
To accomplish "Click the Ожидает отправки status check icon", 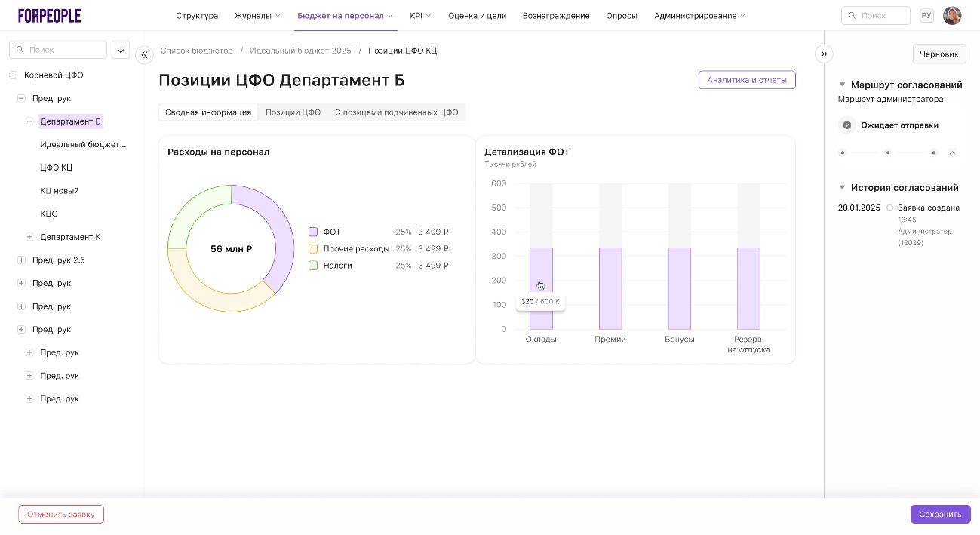I will pos(847,125).
